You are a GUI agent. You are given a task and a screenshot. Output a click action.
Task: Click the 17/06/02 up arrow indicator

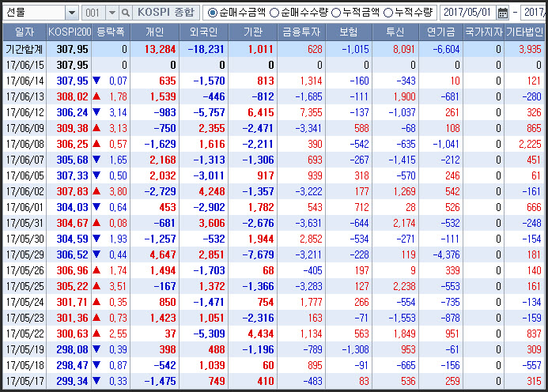click(96, 191)
